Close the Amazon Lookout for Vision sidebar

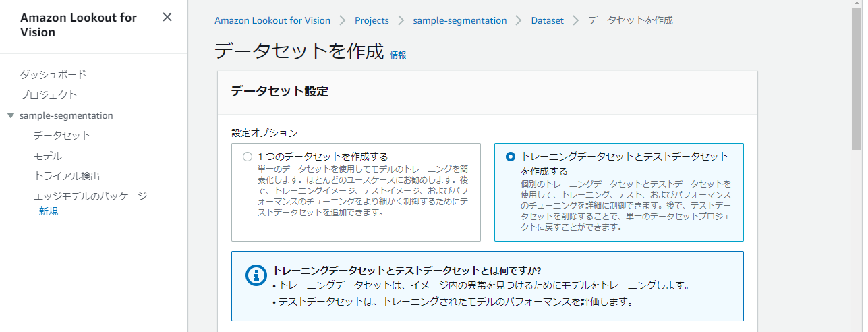167,17
